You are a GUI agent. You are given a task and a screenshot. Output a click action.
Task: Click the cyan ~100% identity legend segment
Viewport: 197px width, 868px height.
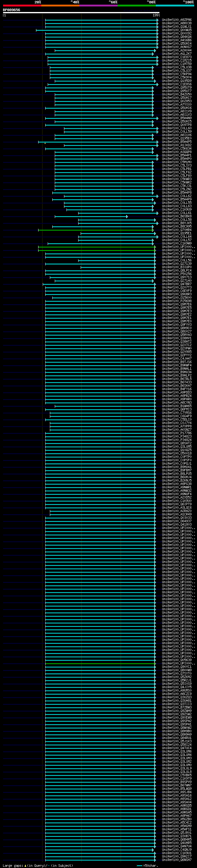(x=175, y=6)
